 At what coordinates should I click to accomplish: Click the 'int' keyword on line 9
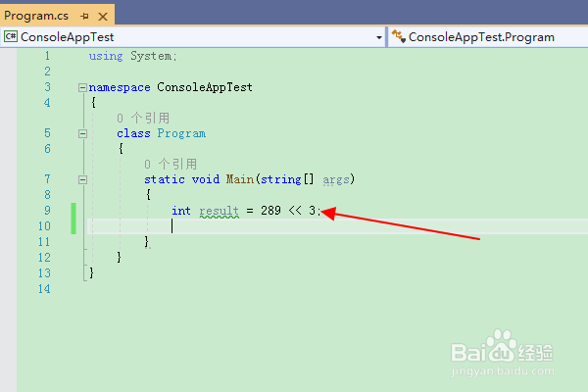181,211
